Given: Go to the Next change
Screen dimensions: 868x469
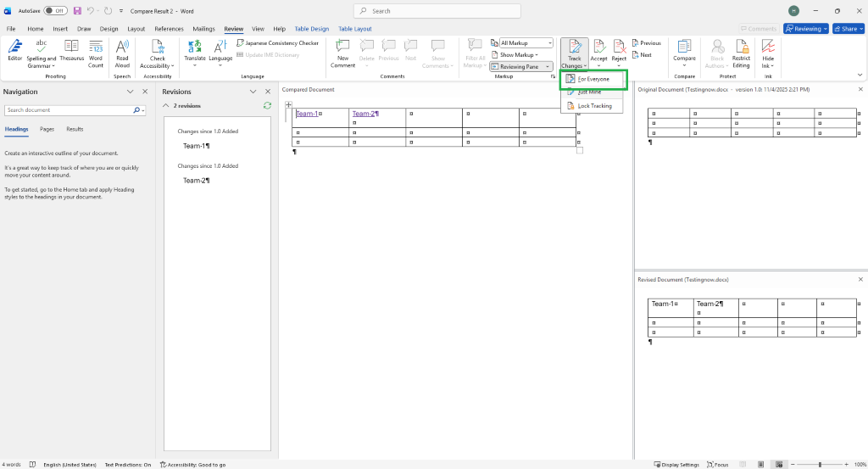Looking at the screenshot, I should [x=642, y=55].
